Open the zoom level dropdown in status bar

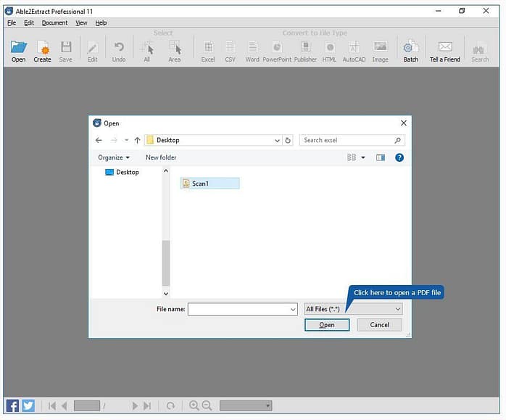(246, 405)
